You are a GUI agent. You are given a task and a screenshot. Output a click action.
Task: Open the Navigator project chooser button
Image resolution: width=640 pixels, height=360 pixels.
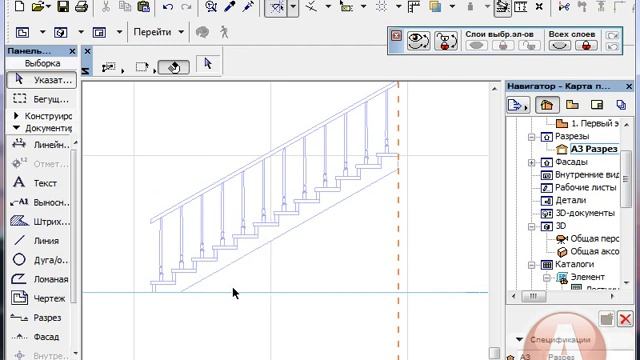(x=518, y=105)
